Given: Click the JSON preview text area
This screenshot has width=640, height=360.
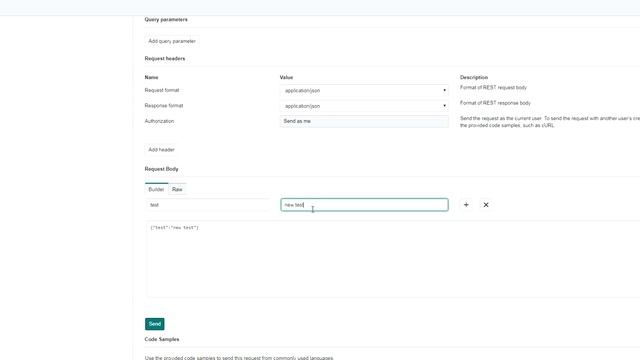Looking at the screenshot, I should (392, 259).
